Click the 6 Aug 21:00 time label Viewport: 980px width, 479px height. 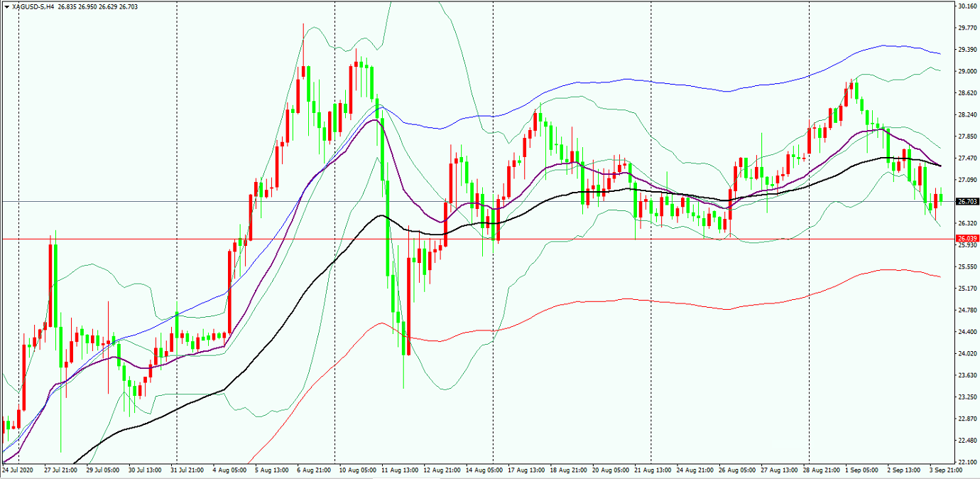tap(313, 470)
